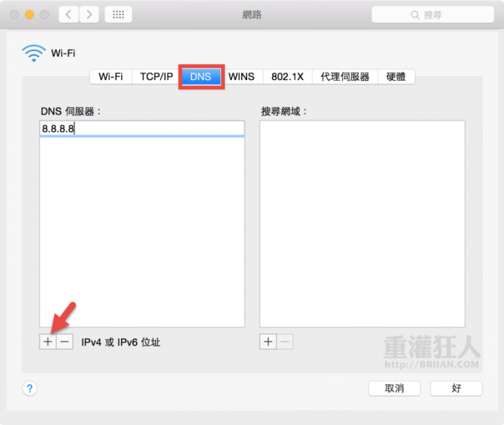Click the remove DNS server minus button
The width and height of the screenshot is (504, 425).
[x=65, y=342]
